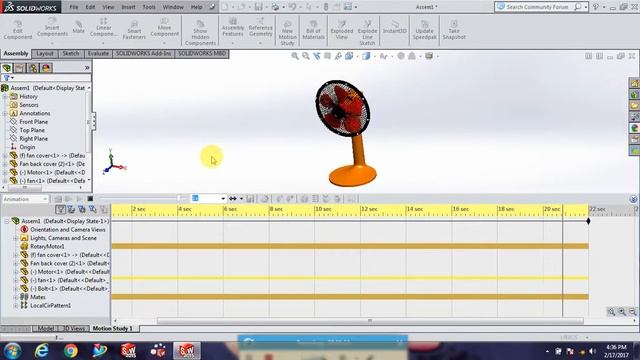The height and width of the screenshot is (360, 640).
Task: Open the ConfigurationManager panel tab
Action: coord(33,68)
